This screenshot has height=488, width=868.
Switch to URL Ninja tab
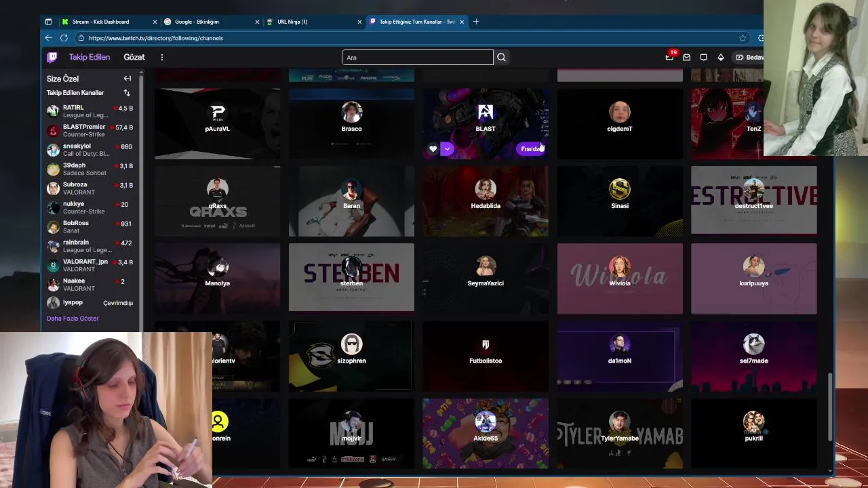tap(314, 22)
